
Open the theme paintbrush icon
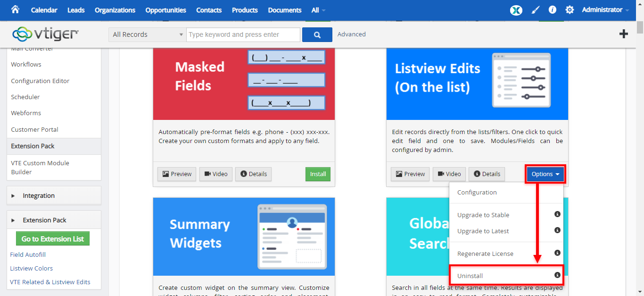[x=535, y=10]
